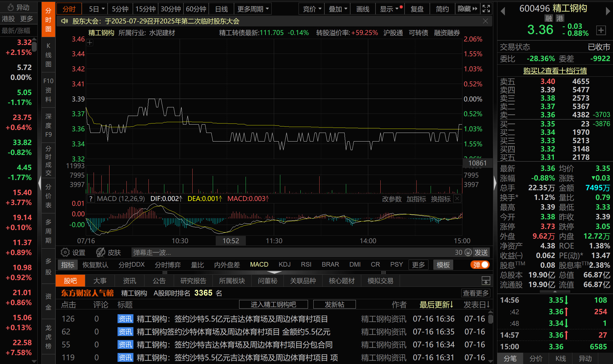This screenshot has width=613, height=364.
Task: Open 异动 alert icon at top left
Action: 19,8
